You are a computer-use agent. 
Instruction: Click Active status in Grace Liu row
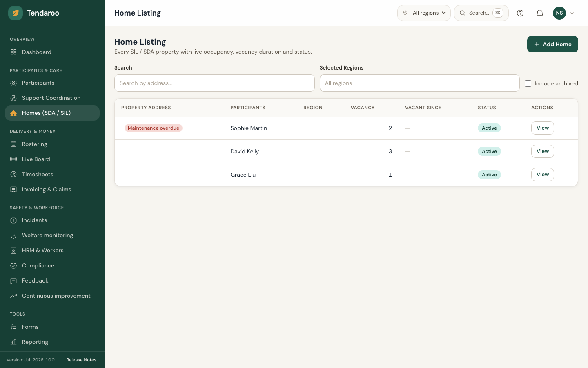tap(489, 175)
